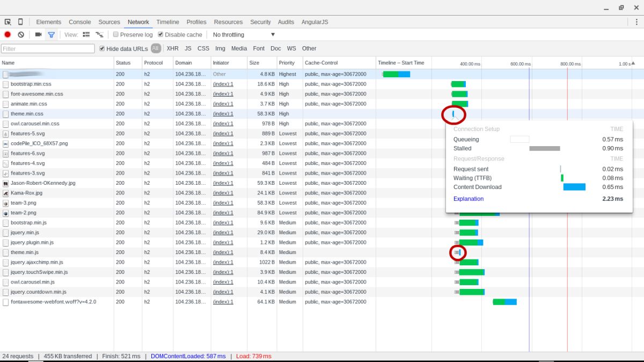This screenshot has width=644, height=362.
Task: Click the timeline sort arrow icon
Action: tap(634, 63)
